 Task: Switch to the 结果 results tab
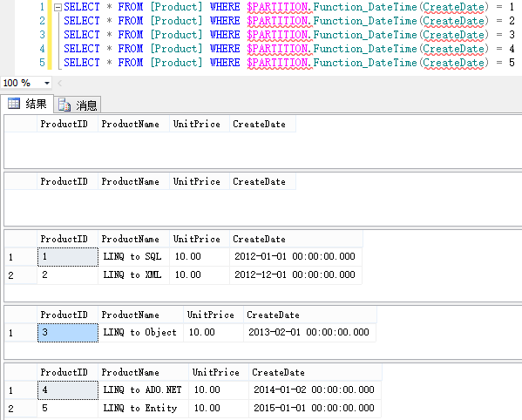[x=27, y=104]
